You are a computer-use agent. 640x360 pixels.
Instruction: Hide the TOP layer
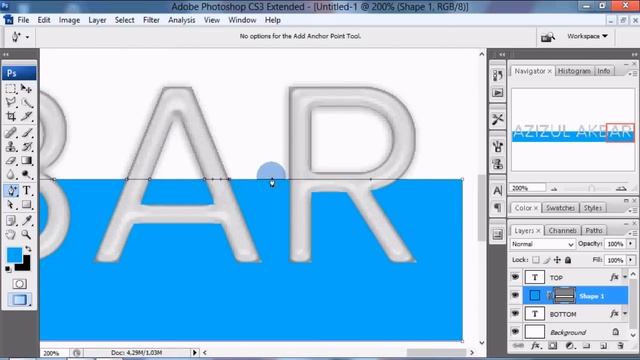pyautogui.click(x=515, y=277)
